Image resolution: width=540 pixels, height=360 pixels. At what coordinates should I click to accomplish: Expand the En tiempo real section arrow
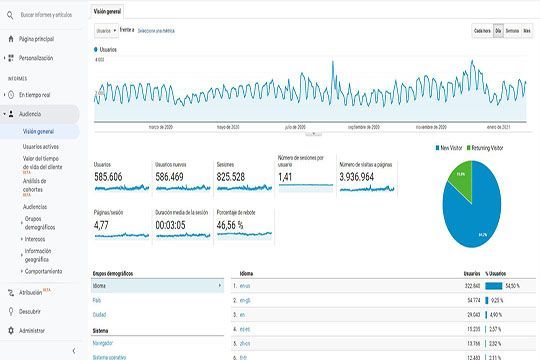(x=4, y=95)
